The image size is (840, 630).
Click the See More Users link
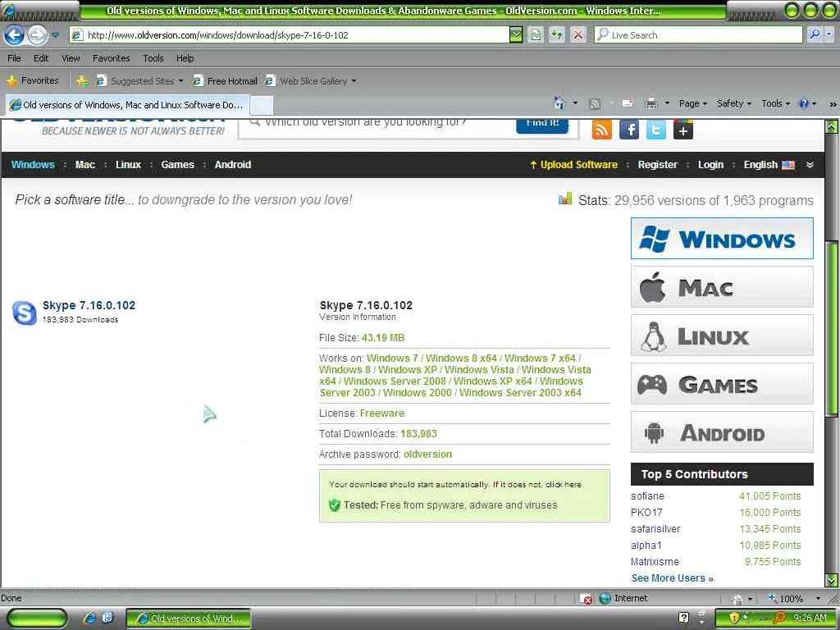tap(673, 578)
